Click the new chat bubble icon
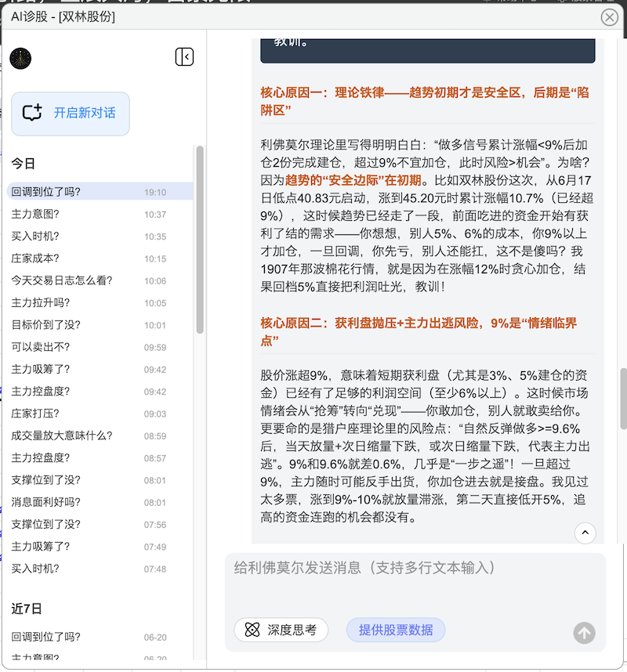 32,113
